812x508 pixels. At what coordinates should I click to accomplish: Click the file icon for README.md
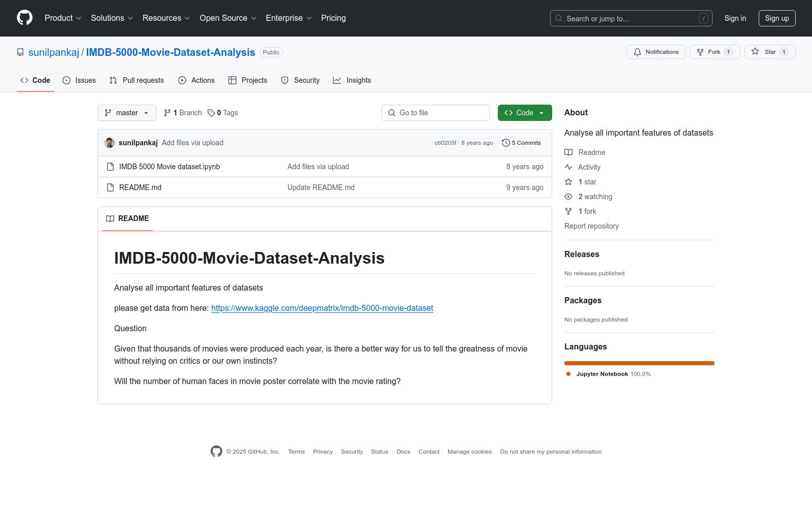coord(110,187)
